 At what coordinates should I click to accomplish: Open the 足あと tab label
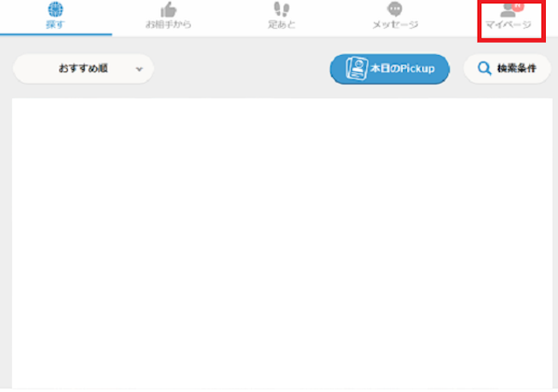coord(282,24)
